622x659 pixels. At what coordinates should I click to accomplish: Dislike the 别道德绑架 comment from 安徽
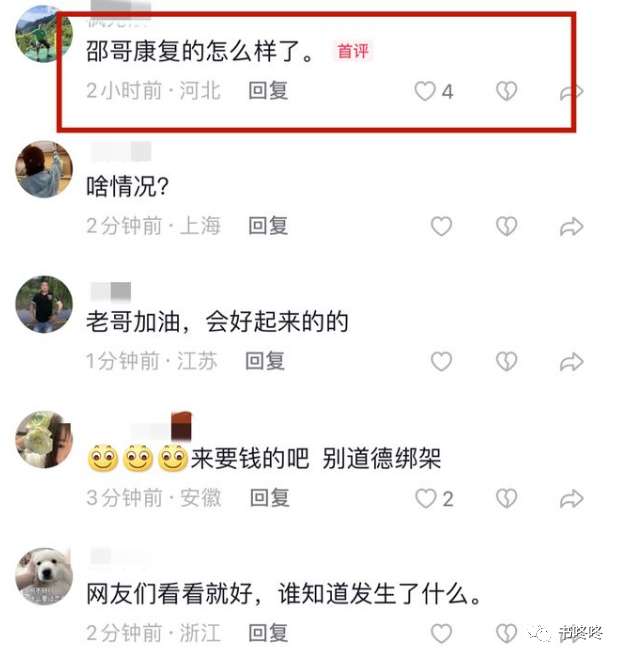506,498
